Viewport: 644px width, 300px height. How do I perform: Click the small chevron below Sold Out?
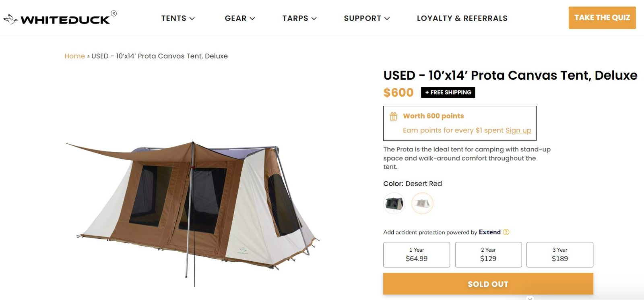point(530,298)
